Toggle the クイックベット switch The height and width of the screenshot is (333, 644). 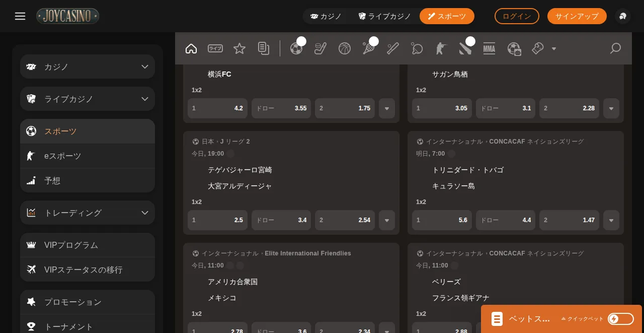(621, 319)
